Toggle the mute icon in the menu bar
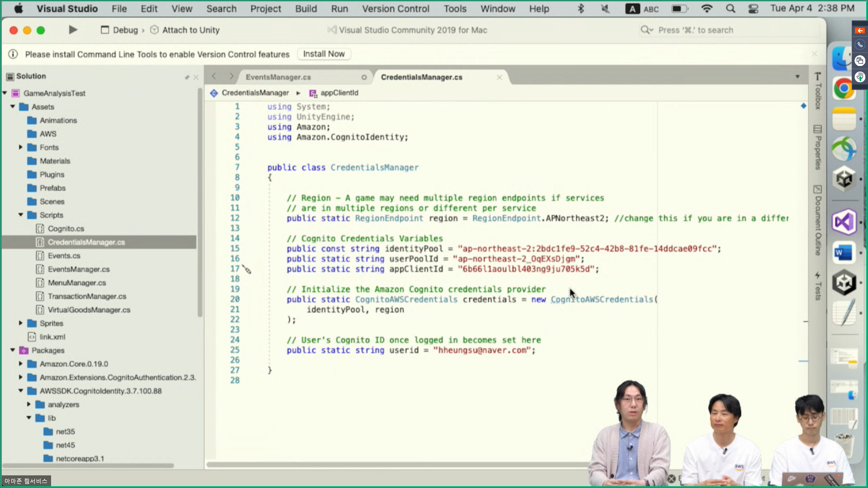Viewport: 868px width, 488px height. coord(605,9)
